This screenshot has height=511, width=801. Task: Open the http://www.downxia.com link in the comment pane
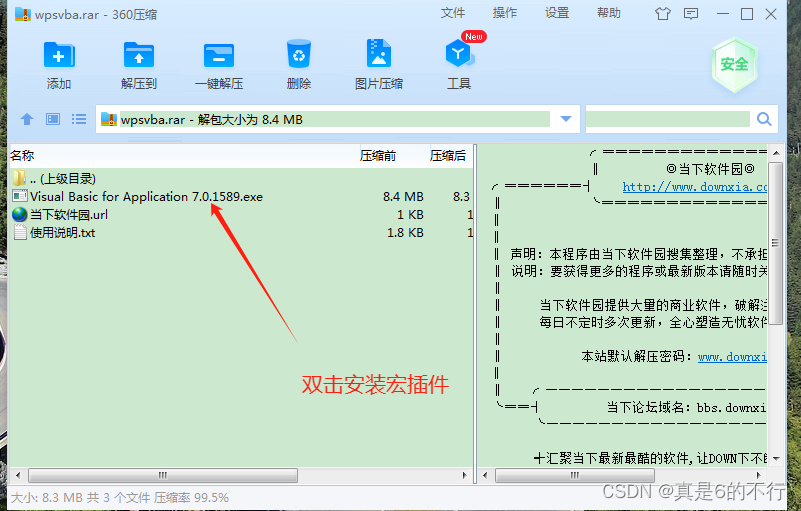695,187
